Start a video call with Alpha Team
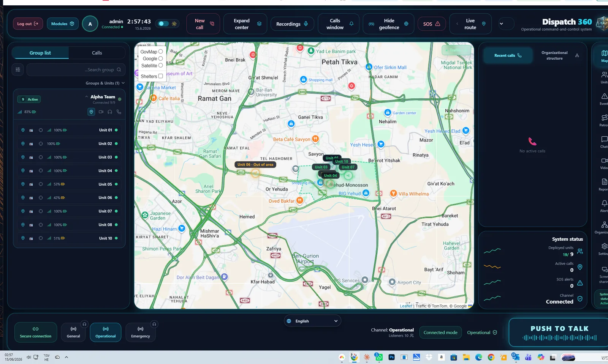The image size is (608, 364). (x=101, y=112)
